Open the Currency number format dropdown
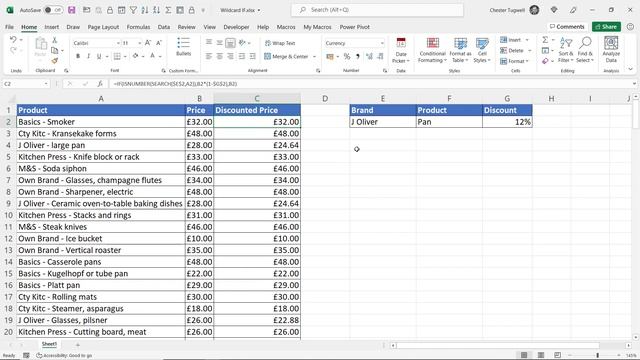The width and height of the screenshot is (640, 360). point(382,43)
